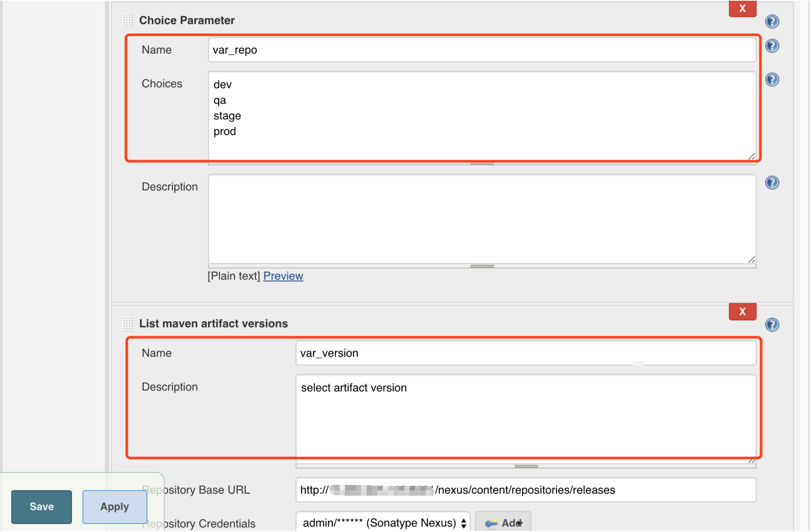Grab the List maven artifact versions drag handle
The height and width of the screenshot is (532, 810).
click(128, 324)
